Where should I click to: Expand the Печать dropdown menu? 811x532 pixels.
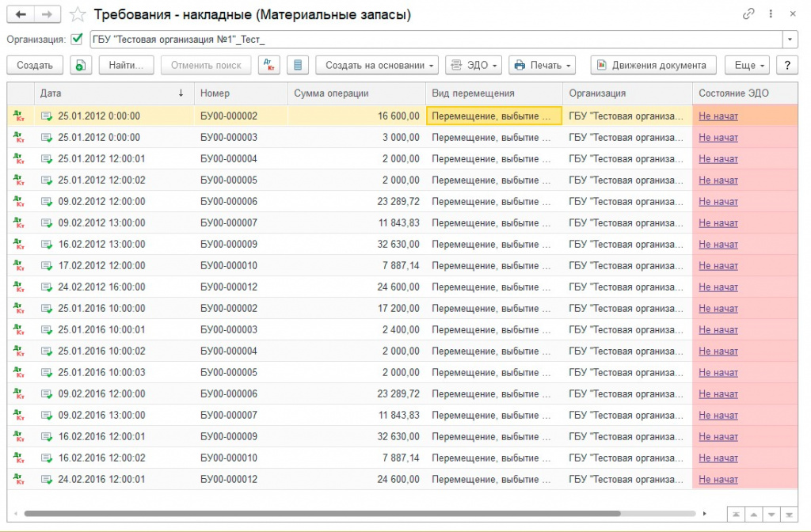pos(542,65)
